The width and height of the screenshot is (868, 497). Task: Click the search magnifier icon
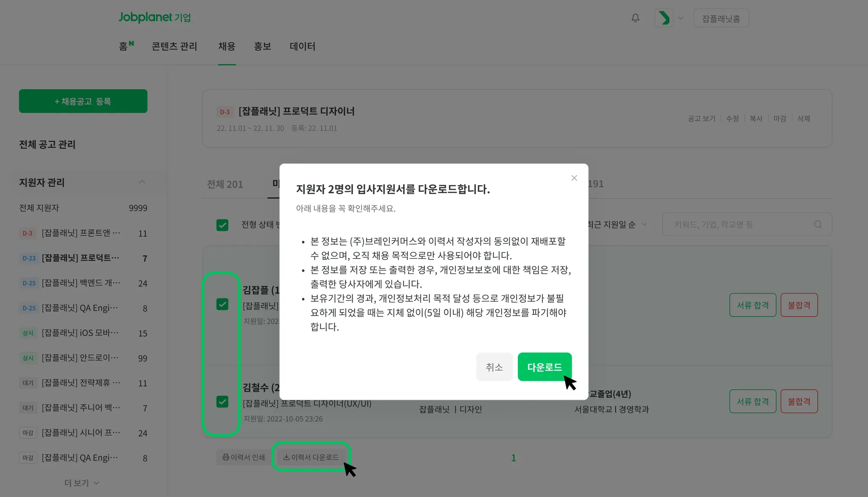(818, 225)
